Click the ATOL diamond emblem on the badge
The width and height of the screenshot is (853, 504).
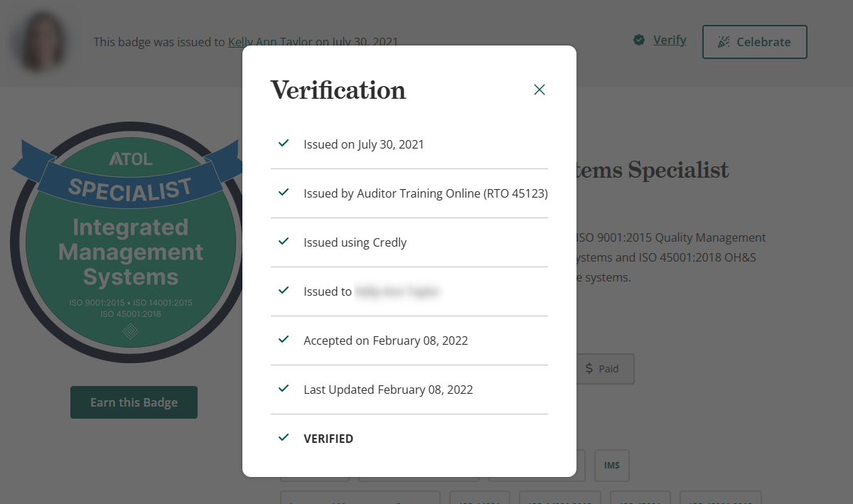coord(129,330)
